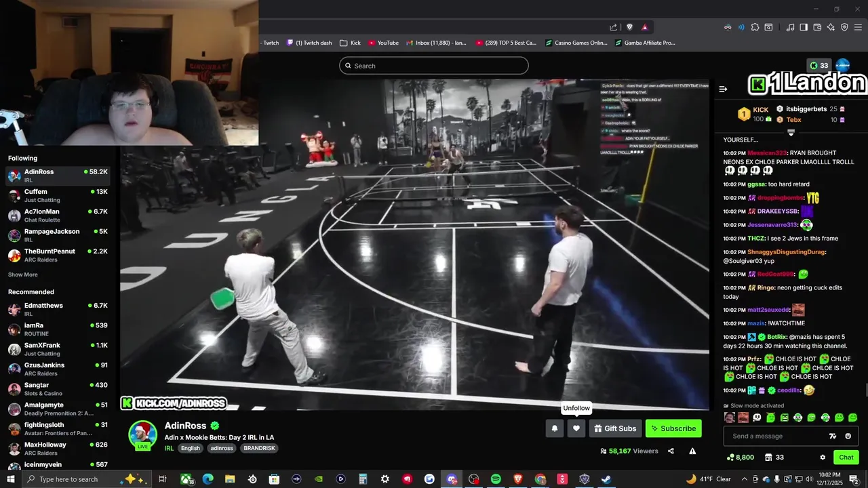
Task: Open Windows Task View button
Action: click(163, 479)
